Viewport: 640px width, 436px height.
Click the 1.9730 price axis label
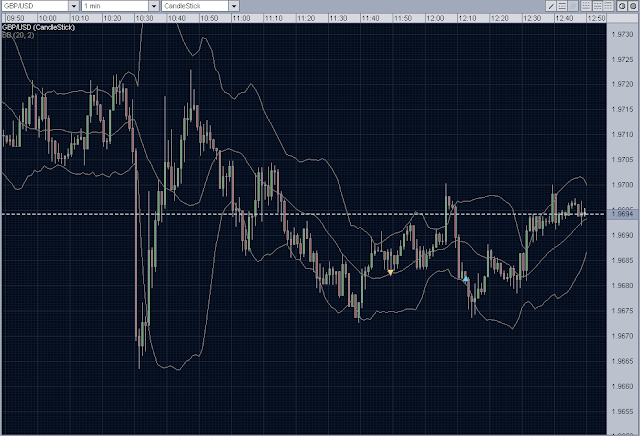622,34
